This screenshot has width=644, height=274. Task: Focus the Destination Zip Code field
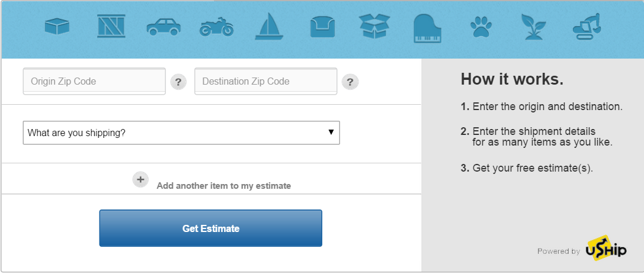(265, 81)
